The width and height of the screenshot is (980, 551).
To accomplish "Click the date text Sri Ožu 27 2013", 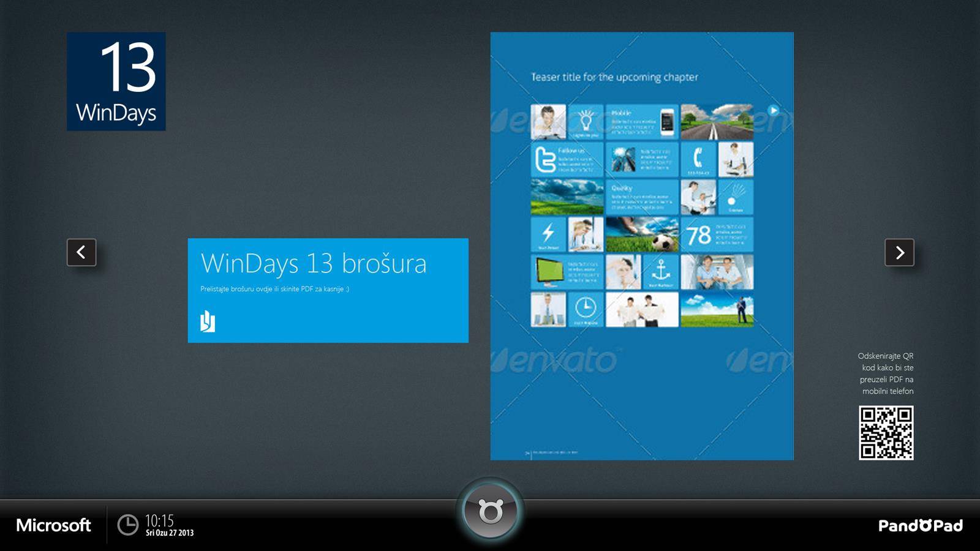I will [x=170, y=533].
